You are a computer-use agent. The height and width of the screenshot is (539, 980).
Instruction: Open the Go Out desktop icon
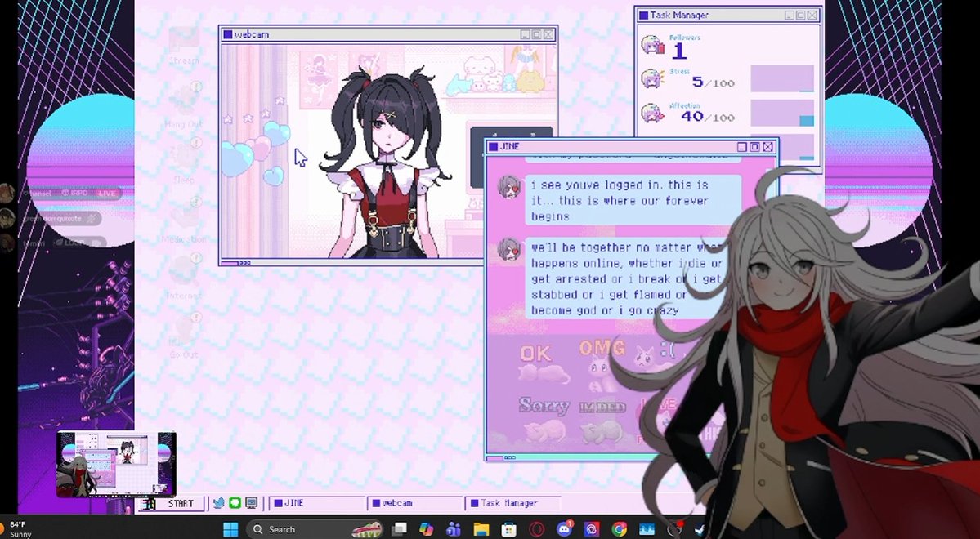(x=184, y=336)
